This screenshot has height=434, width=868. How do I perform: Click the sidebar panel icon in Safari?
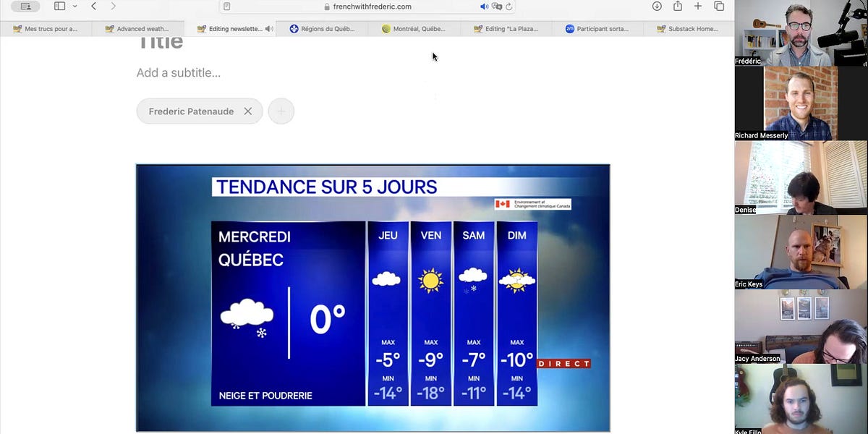pos(58,6)
